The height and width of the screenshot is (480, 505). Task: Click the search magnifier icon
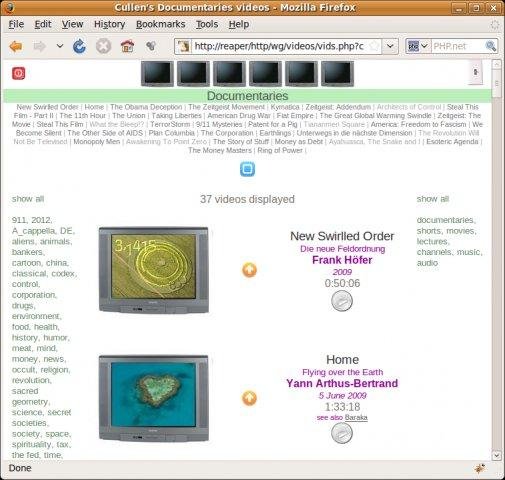[x=491, y=46]
